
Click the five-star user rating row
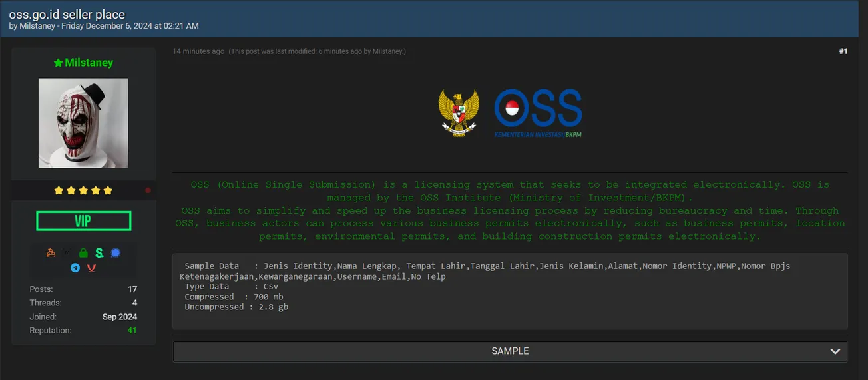point(83,190)
